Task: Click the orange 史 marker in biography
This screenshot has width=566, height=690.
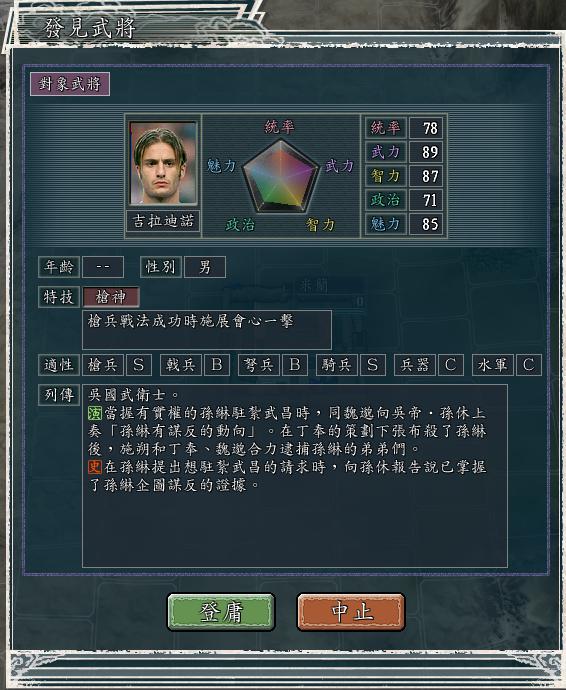Action: pyautogui.click(x=95, y=467)
